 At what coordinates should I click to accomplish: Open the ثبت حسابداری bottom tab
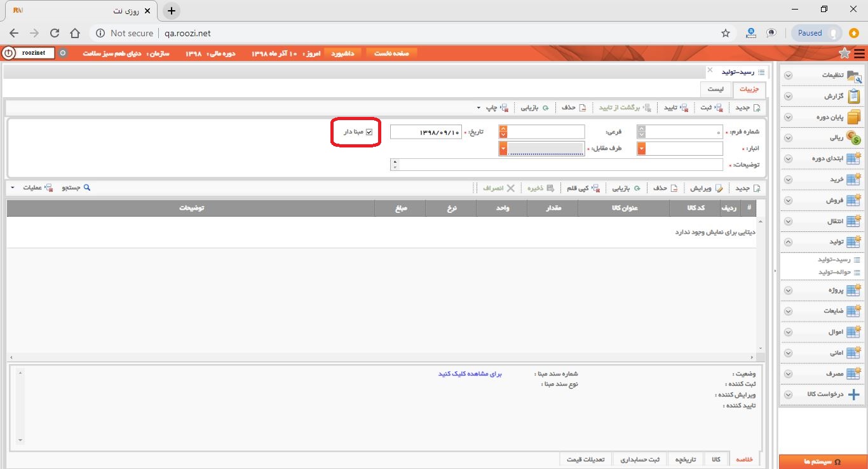pos(641,459)
